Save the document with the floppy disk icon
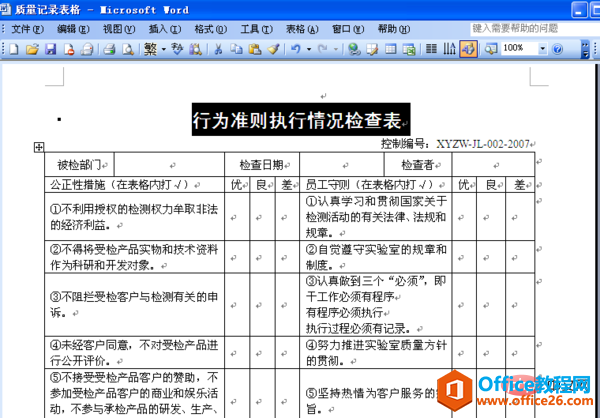This screenshot has width=600, height=418. pos(51,49)
